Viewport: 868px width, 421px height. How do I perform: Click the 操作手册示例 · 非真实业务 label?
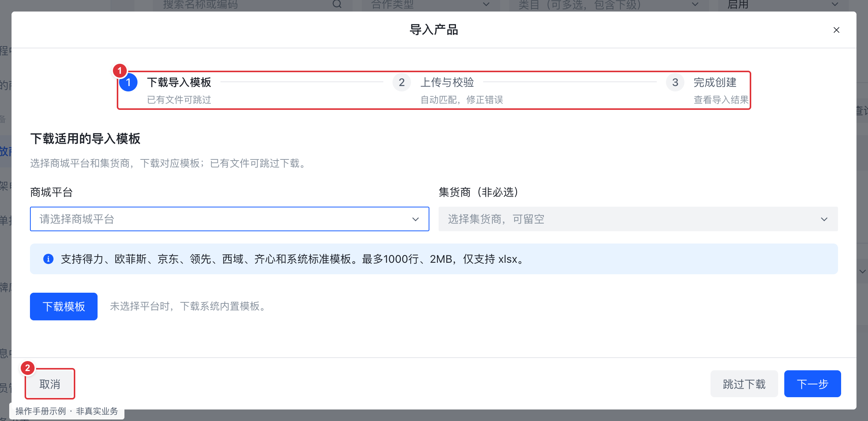coord(67,411)
